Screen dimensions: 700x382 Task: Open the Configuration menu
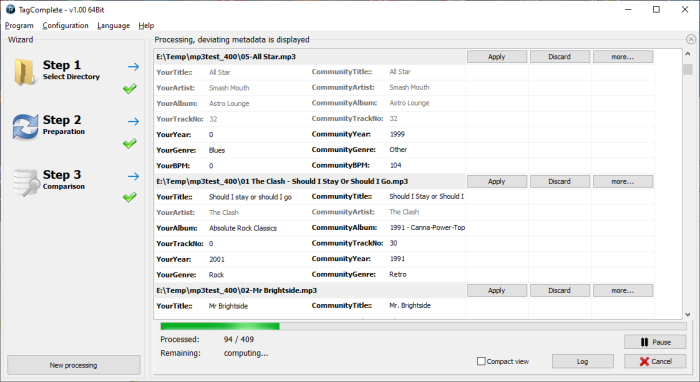[x=65, y=25]
